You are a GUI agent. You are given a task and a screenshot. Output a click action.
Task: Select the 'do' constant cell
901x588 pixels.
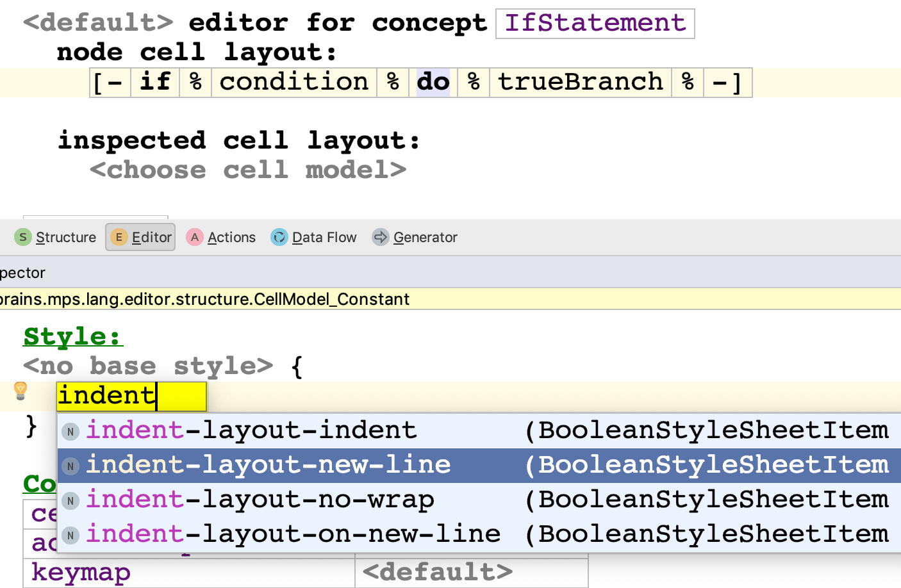coord(433,83)
